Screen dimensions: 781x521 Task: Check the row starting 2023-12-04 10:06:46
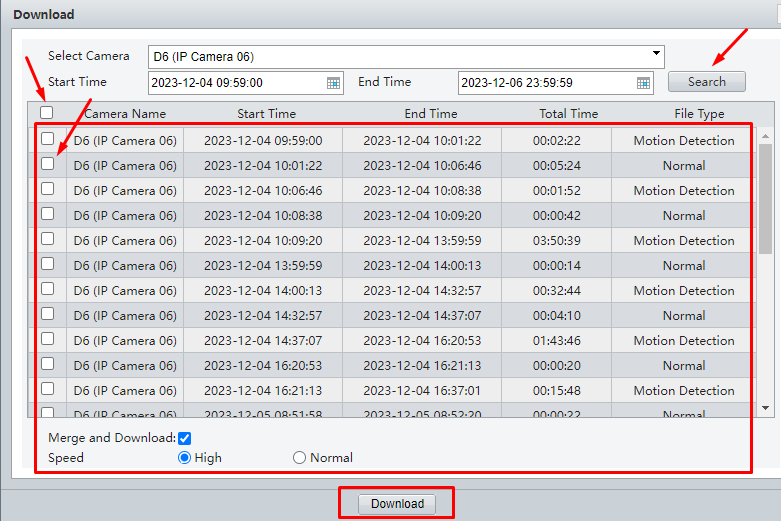[x=47, y=188]
